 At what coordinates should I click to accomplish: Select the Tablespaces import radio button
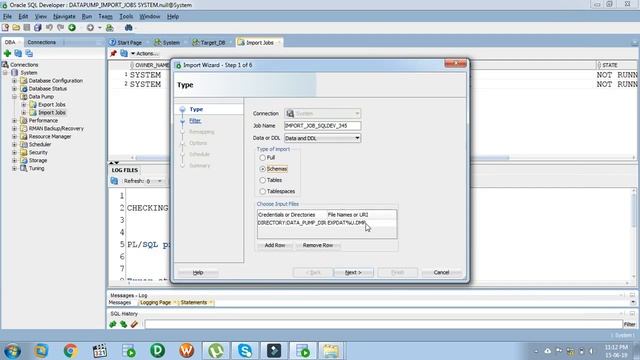click(x=262, y=191)
